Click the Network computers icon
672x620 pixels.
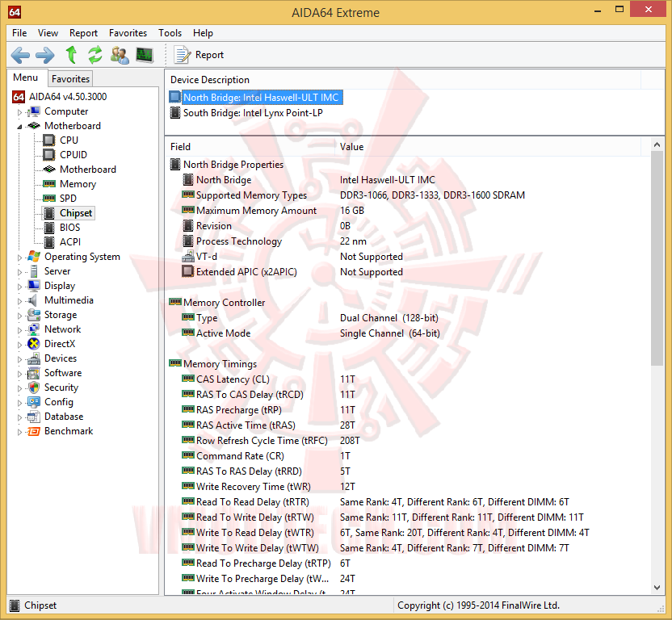coord(33,329)
